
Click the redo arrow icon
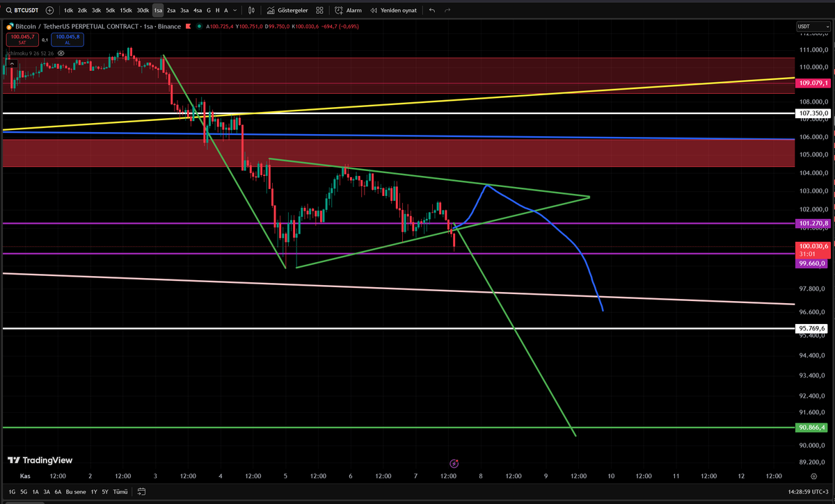pyautogui.click(x=447, y=10)
